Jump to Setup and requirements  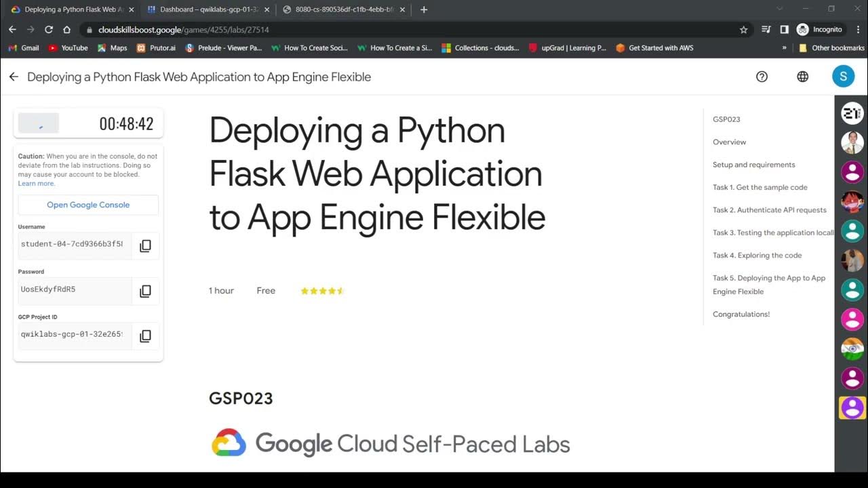pos(753,165)
